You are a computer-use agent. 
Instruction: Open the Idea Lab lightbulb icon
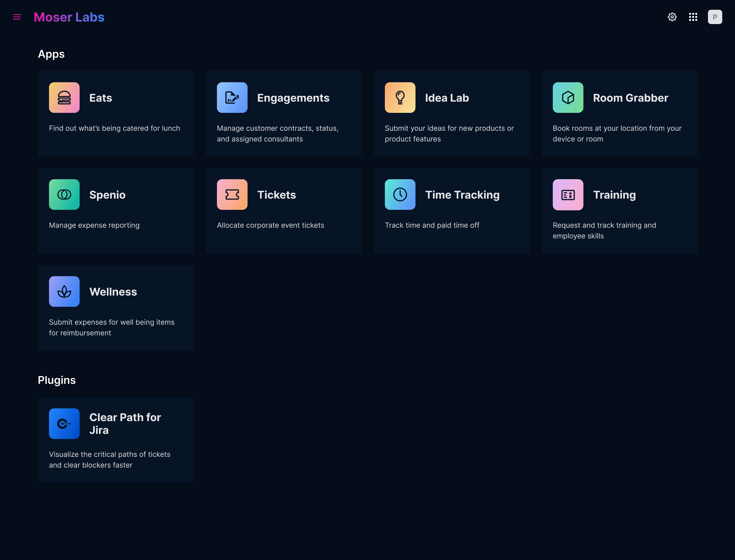[400, 98]
